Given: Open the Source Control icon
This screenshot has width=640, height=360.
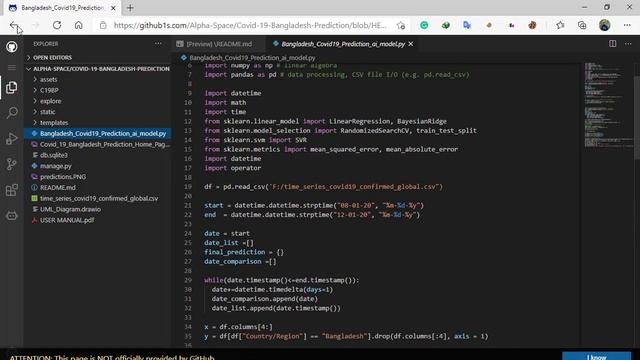Looking at the screenshot, I should coord(11,164).
